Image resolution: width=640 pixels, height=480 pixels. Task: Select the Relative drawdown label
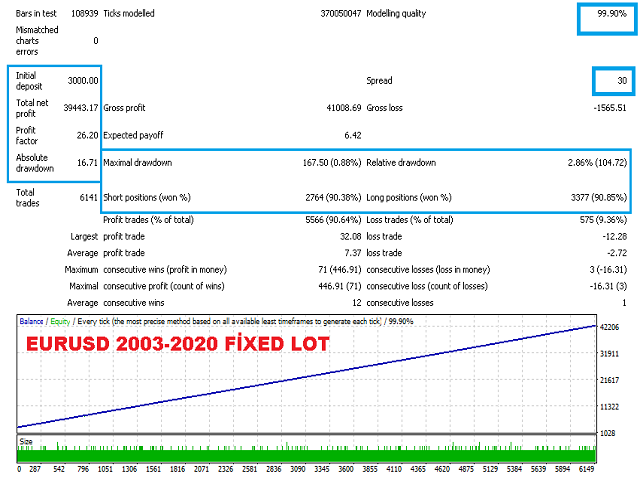pyautogui.click(x=401, y=163)
